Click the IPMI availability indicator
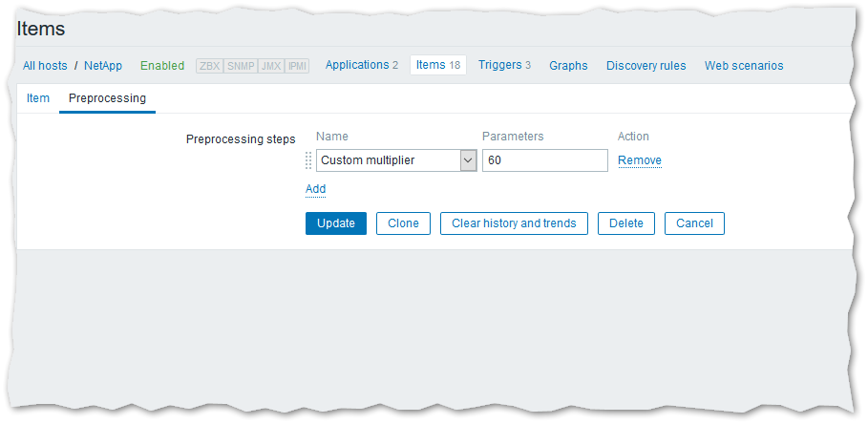Screen dimensions: 868x424 (297, 66)
